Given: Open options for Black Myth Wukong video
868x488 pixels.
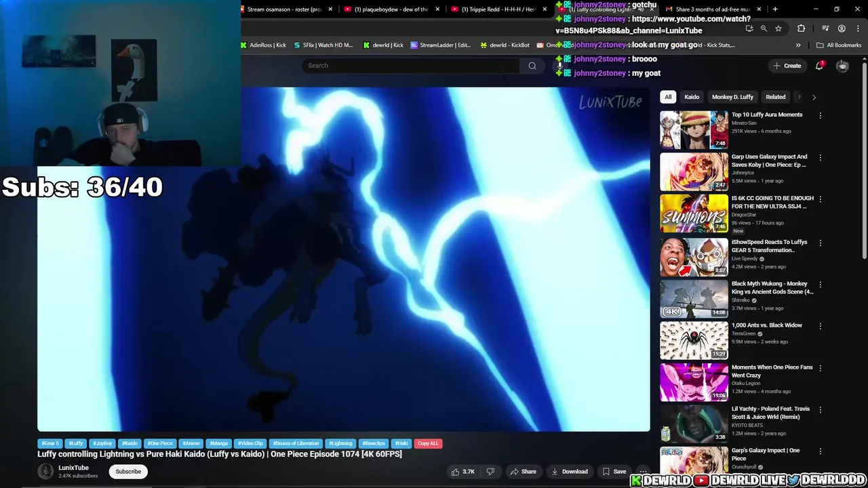Looking at the screenshot, I should click(x=820, y=285).
